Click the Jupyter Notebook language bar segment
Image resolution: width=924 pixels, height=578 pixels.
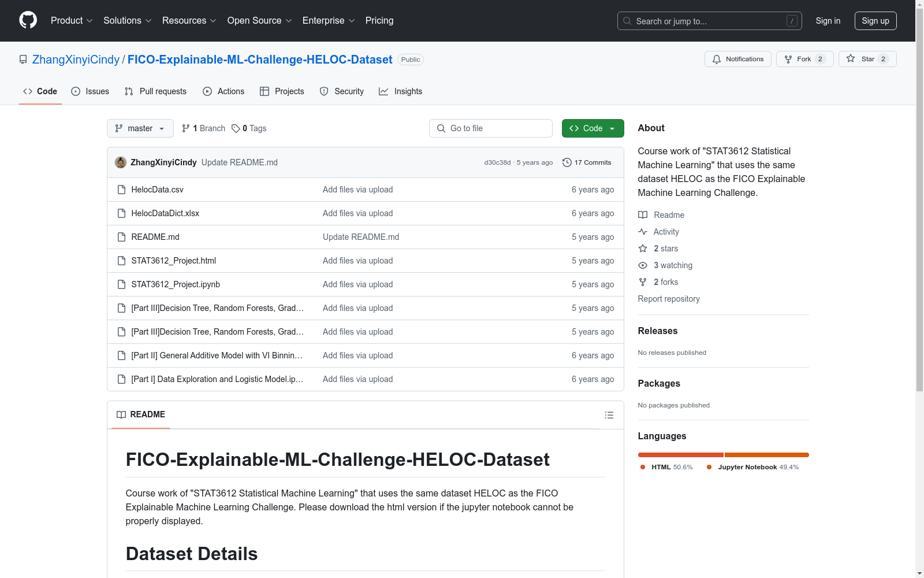[767, 455]
